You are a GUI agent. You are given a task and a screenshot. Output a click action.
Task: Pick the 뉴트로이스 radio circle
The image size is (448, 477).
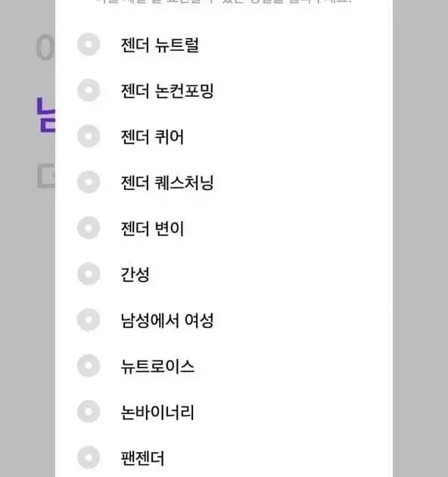coord(89,366)
